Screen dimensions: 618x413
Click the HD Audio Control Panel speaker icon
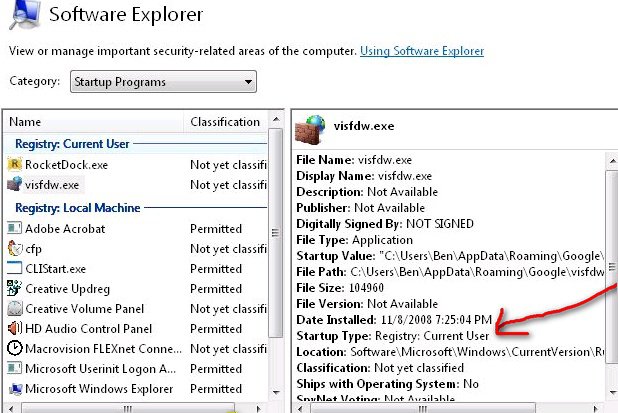pyautogui.click(x=15, y=328)
